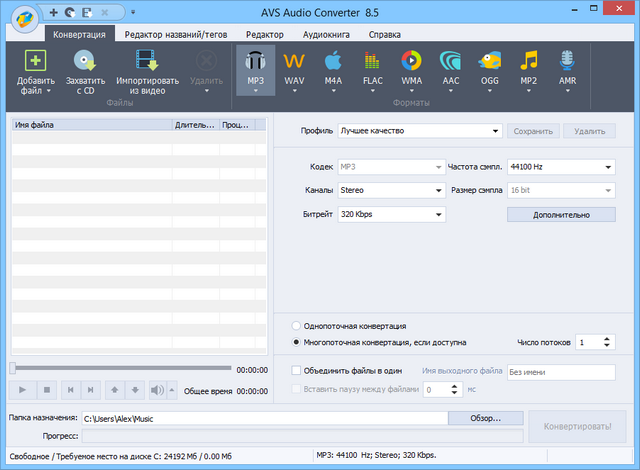Select single-thread conversion radio button
The width and height of the screenshot is (640, 470).
pyautogui.click(x=296, y=326)
